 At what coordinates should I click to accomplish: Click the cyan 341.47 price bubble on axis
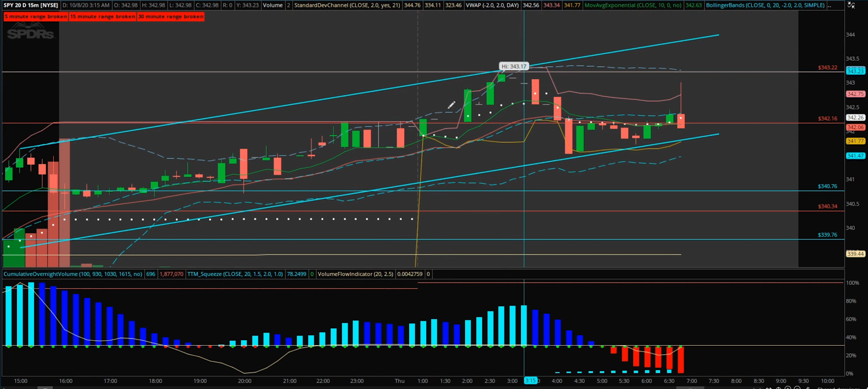856,156
